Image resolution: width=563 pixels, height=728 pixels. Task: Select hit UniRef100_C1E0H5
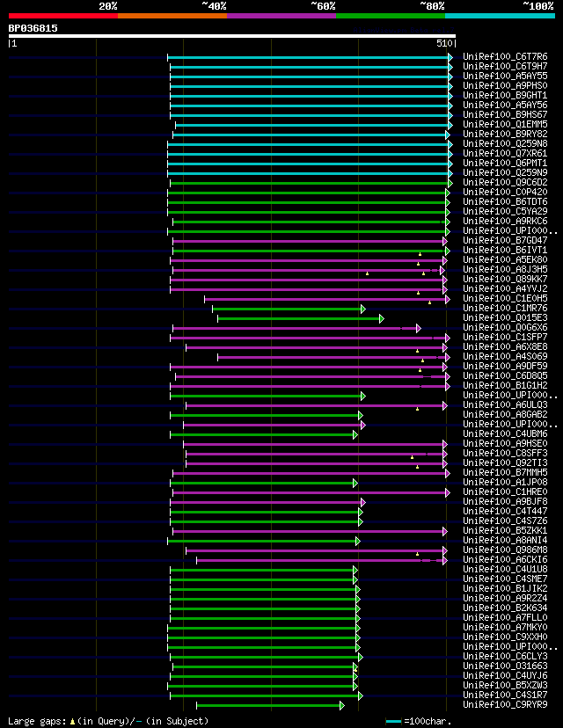(505, 299)
